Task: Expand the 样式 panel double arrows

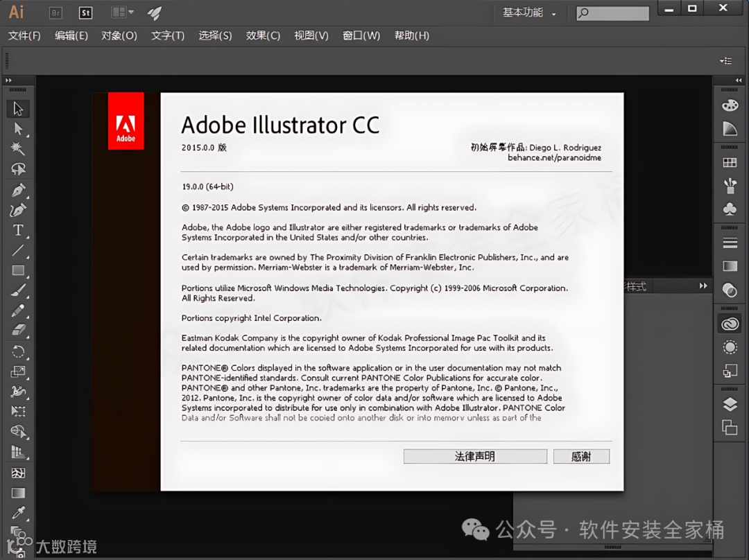Action: [703, 286]
